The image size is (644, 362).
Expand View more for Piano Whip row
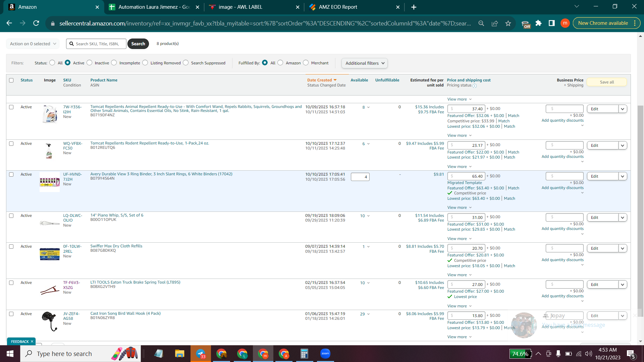click(x=460, y=239)
